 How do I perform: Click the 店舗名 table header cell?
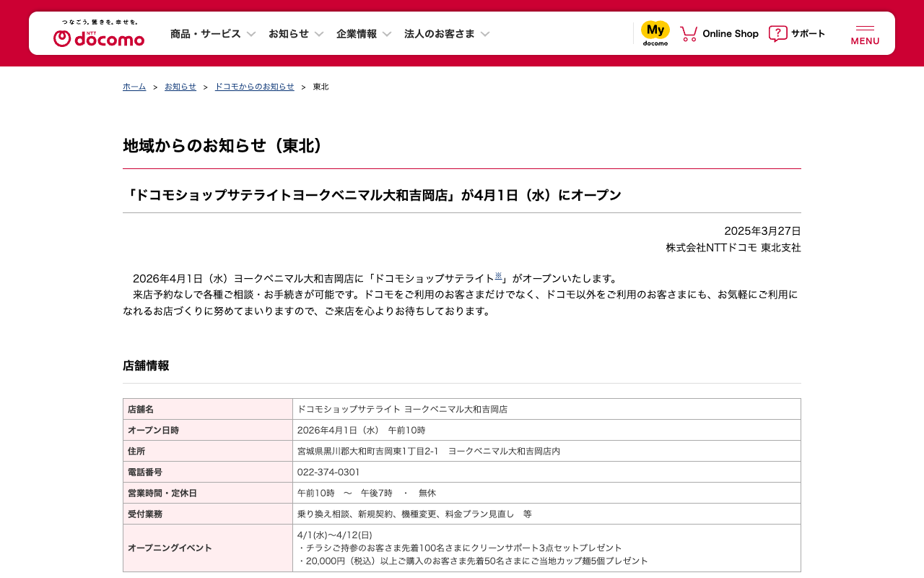click(208, 409)
